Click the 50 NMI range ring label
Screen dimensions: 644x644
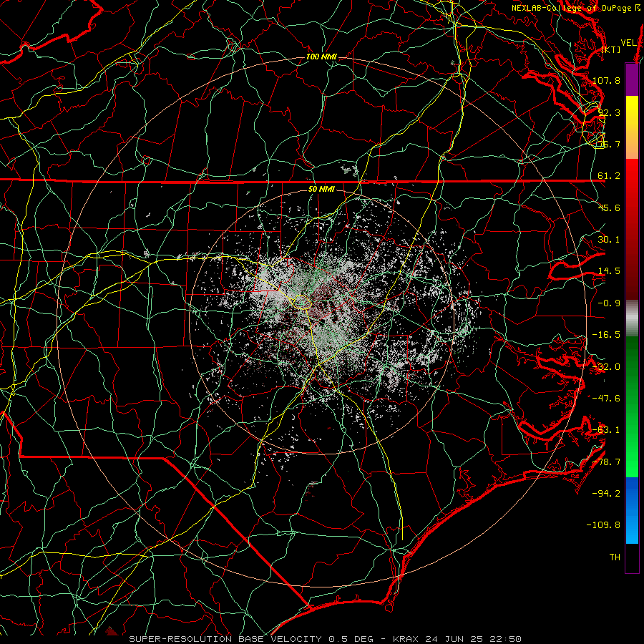click(321, 190)
